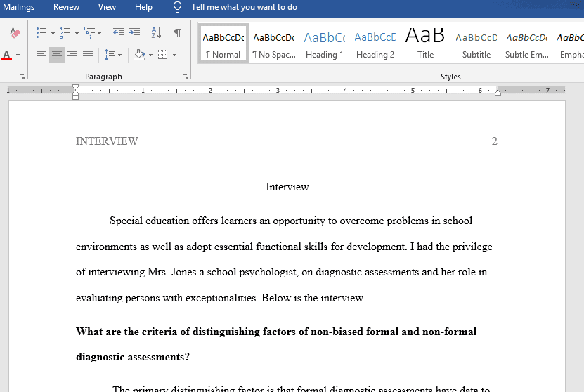Click the Clear All Formatting eraser icon
The width and height of the screenshot is (584, 392).
coord(15,33)
